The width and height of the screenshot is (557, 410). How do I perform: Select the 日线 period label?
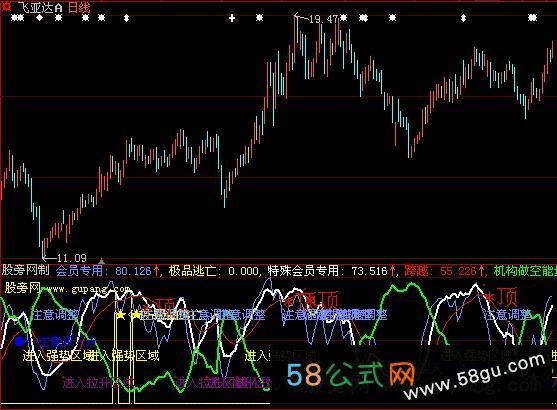click(x=79, y=7)
